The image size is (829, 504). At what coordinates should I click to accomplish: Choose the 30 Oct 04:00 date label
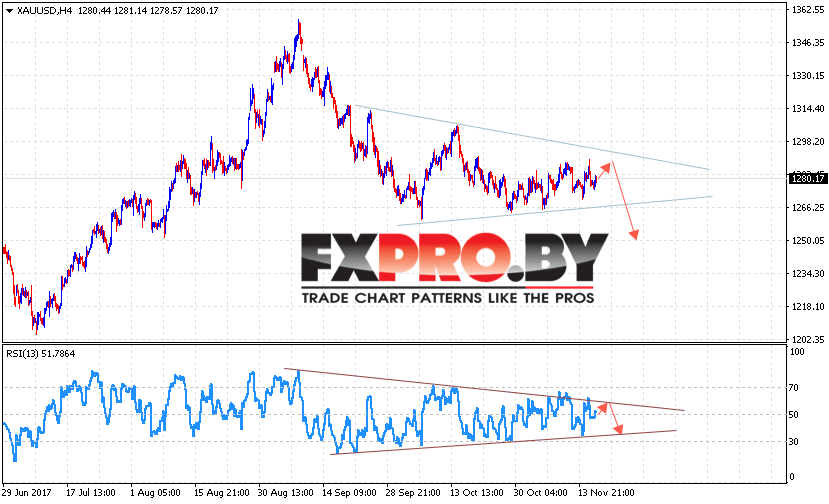click(x=540, y=492)
